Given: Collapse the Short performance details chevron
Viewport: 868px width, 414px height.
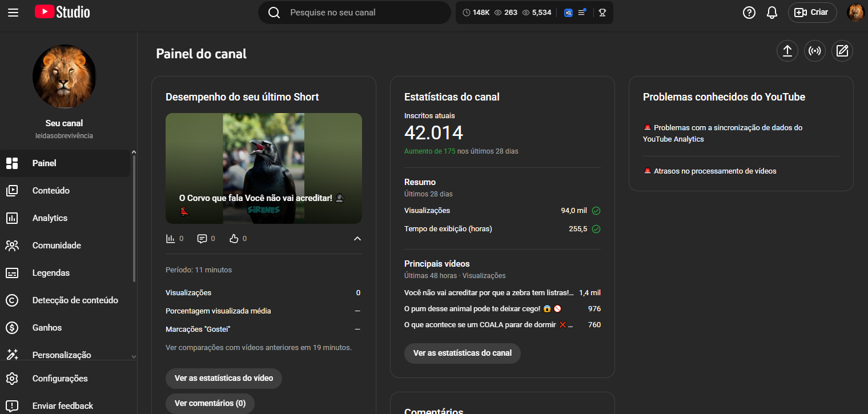Looking at the screenshot, I should (x=357, y=239).
